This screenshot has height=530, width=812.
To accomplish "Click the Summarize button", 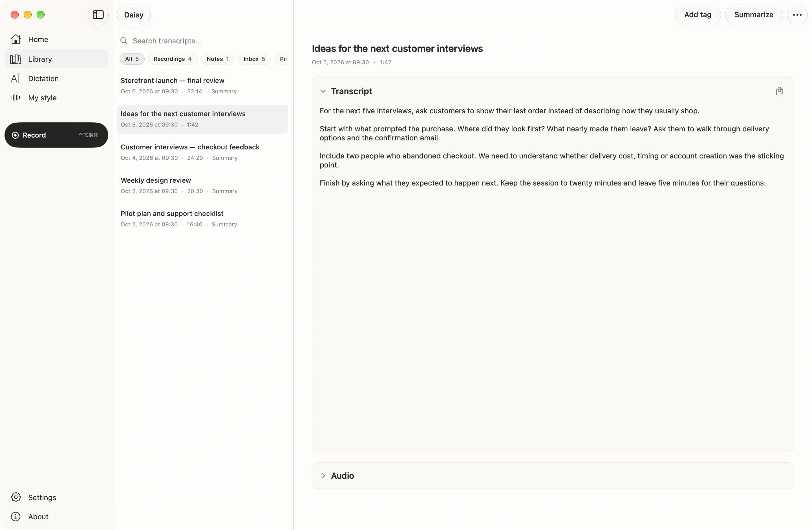I will pos(754,15).
